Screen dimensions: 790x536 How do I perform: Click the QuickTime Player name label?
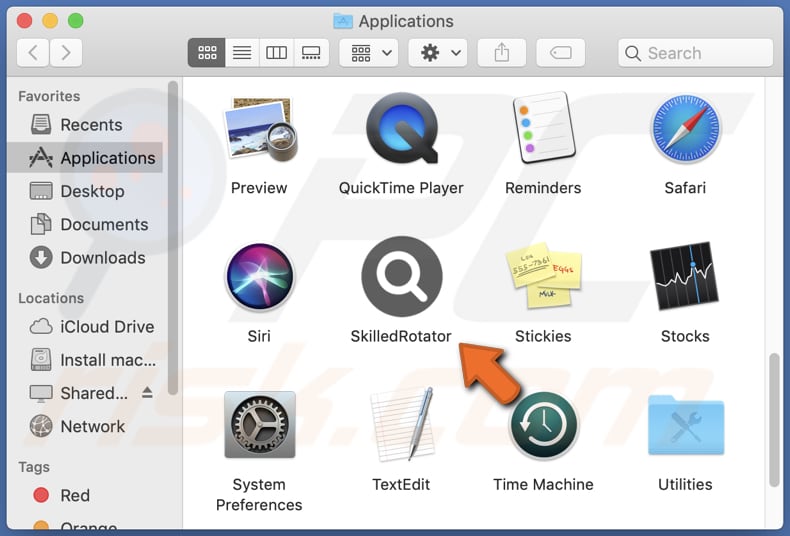401,188
